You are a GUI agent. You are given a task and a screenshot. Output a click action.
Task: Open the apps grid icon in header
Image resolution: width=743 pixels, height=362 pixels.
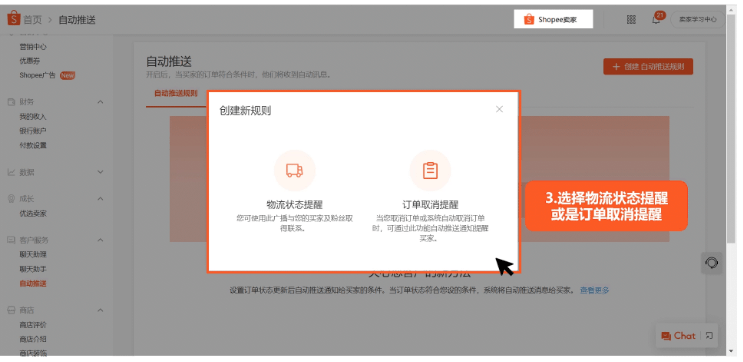click(x=631, y=19)
